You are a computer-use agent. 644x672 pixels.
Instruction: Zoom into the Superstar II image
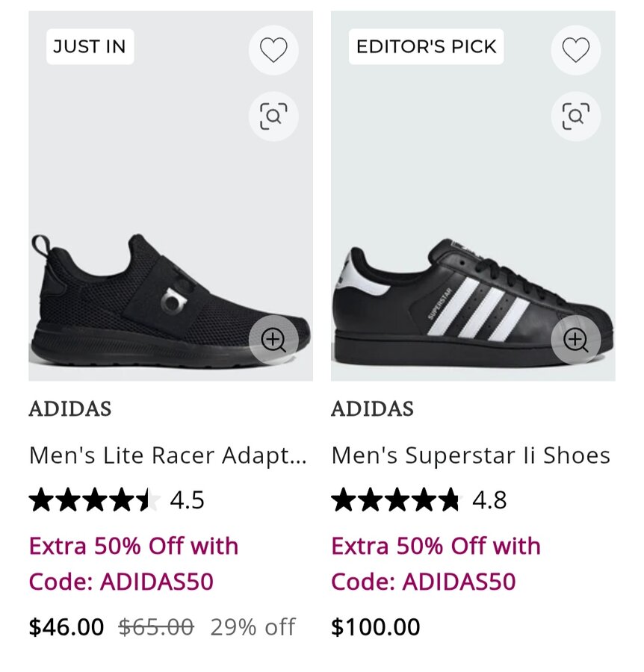[575, 340]
